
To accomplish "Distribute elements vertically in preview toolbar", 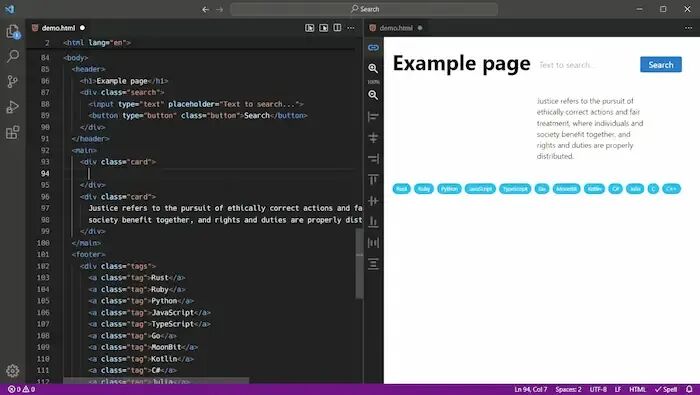I will coord(373,264).
